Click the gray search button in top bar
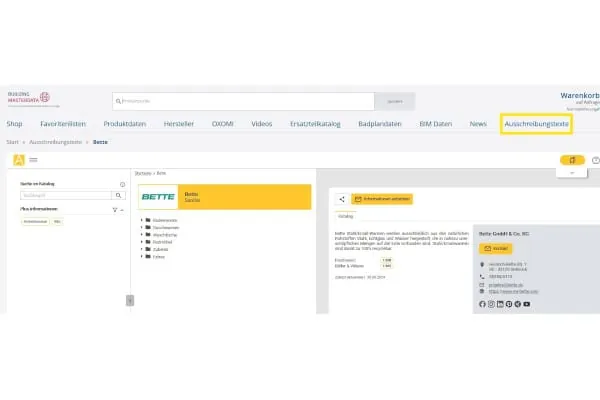Viewport: 600px width, 400px height. (x=395, y=101)
